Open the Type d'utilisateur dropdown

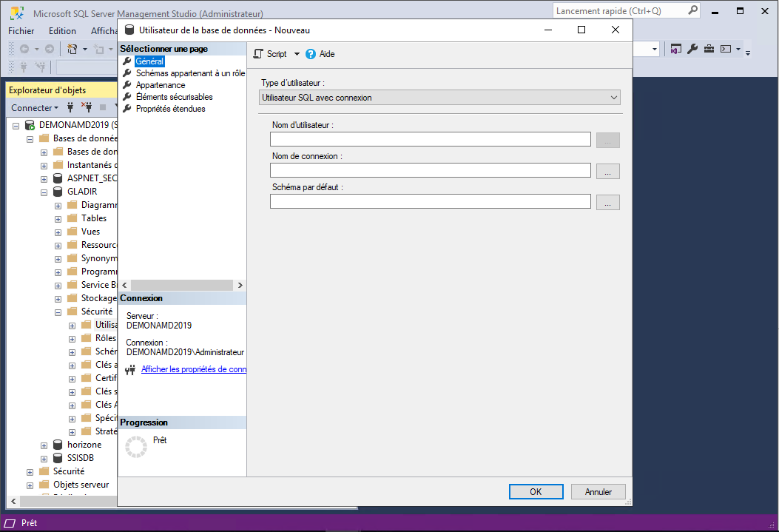[x=440, y=97]
